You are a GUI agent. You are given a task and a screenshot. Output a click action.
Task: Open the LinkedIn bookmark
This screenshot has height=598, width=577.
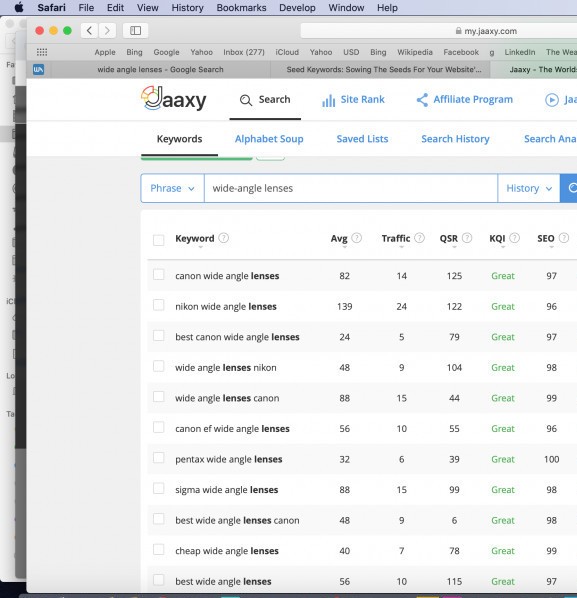[520, 52]
